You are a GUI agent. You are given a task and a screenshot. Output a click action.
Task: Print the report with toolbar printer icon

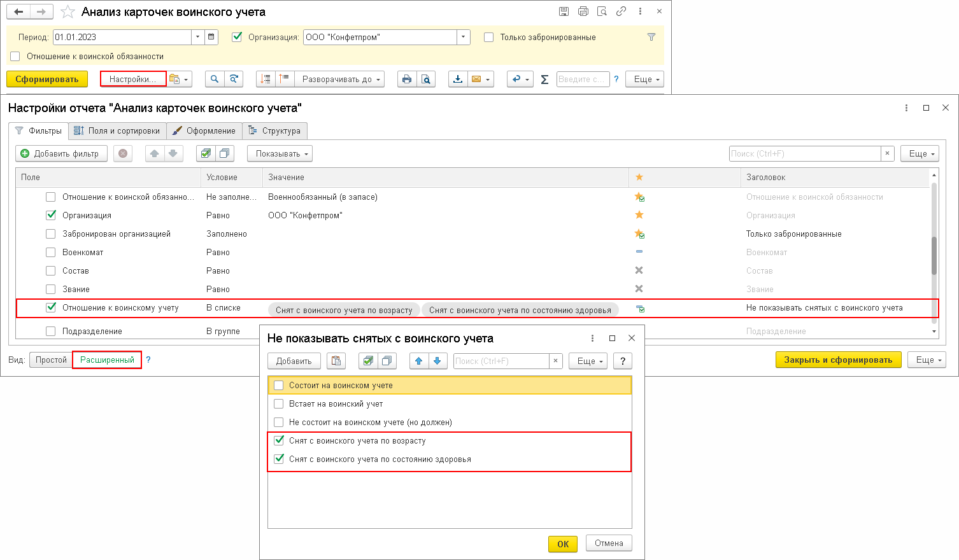[x=407, y=79]
